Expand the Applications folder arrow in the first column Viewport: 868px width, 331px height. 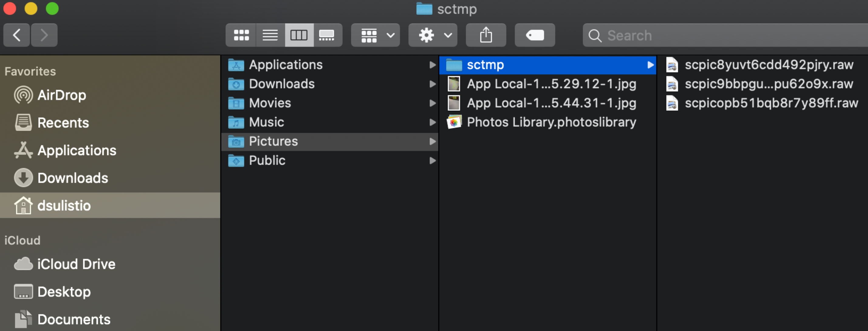click(432, 65)
